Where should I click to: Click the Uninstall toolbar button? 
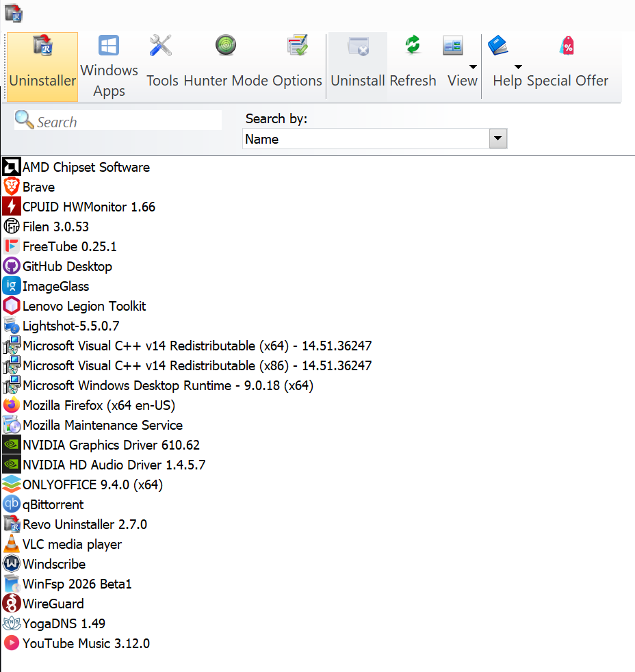[358, 67]
